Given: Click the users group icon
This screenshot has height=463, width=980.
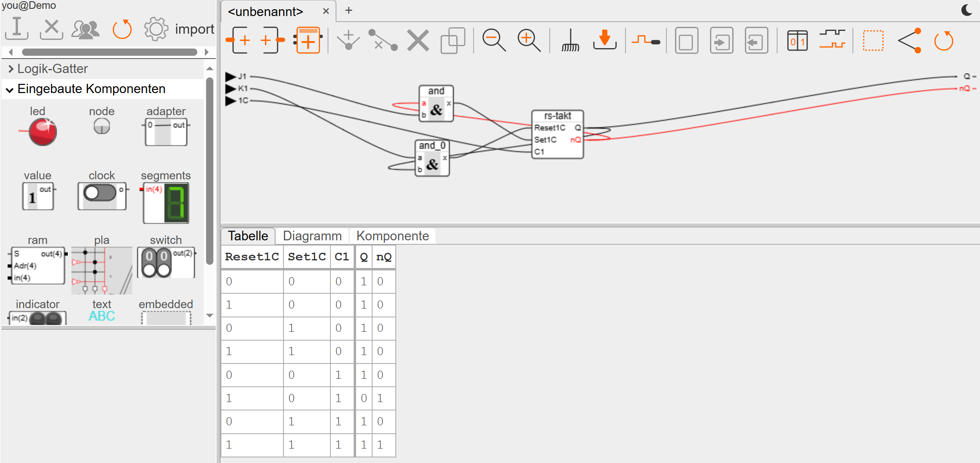Looking at the screenshot, I should pos(85,30).
